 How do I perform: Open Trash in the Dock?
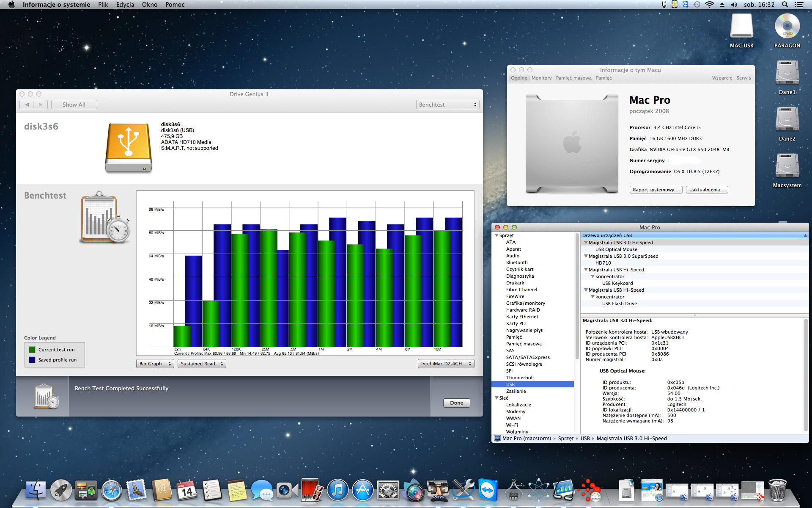[x=777, y=490]
